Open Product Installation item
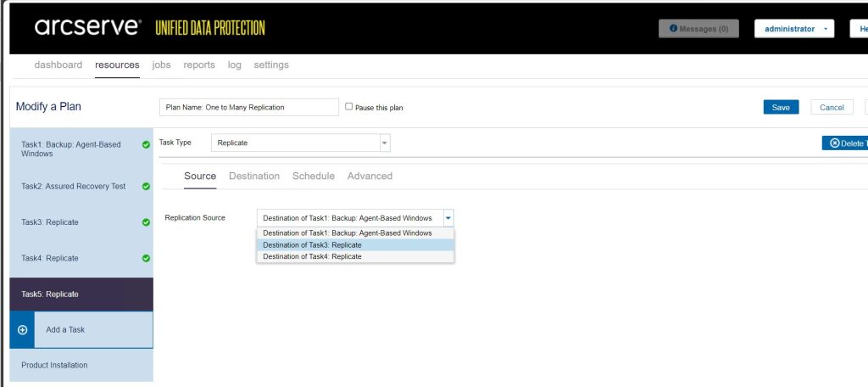This screenshot has height=387, width=868. click(x=81, y=366)
